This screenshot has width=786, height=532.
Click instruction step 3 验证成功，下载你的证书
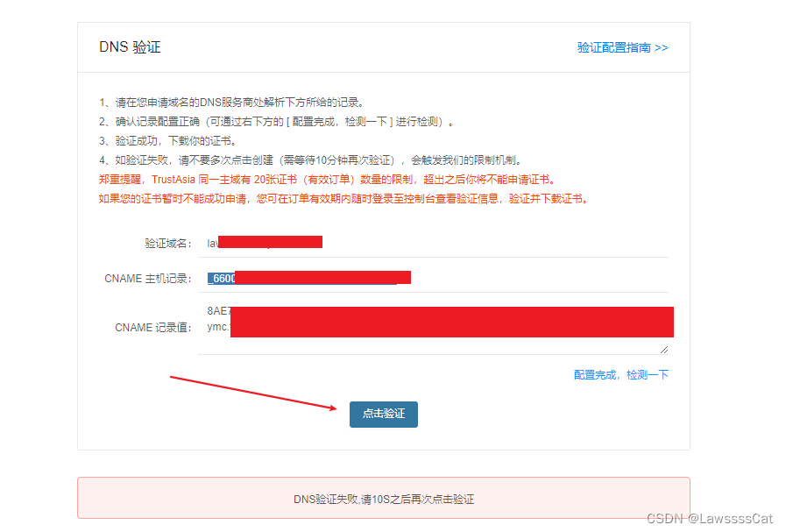tap(167, 141)
